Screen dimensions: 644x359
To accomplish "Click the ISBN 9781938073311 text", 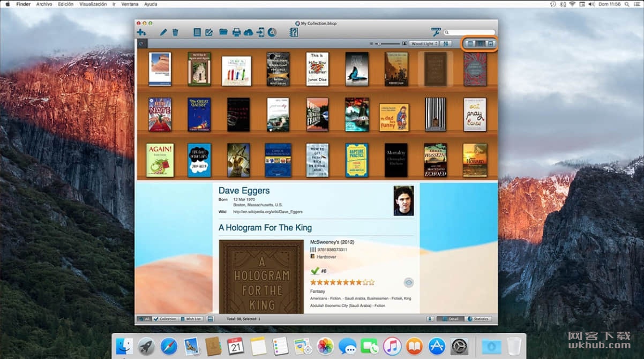I will (x=332, y=250).
